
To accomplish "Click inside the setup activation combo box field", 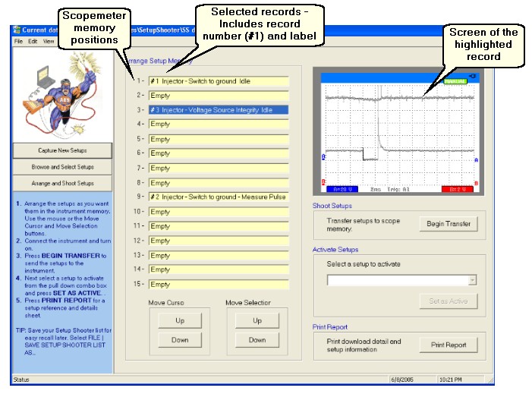I will [398, 280].
